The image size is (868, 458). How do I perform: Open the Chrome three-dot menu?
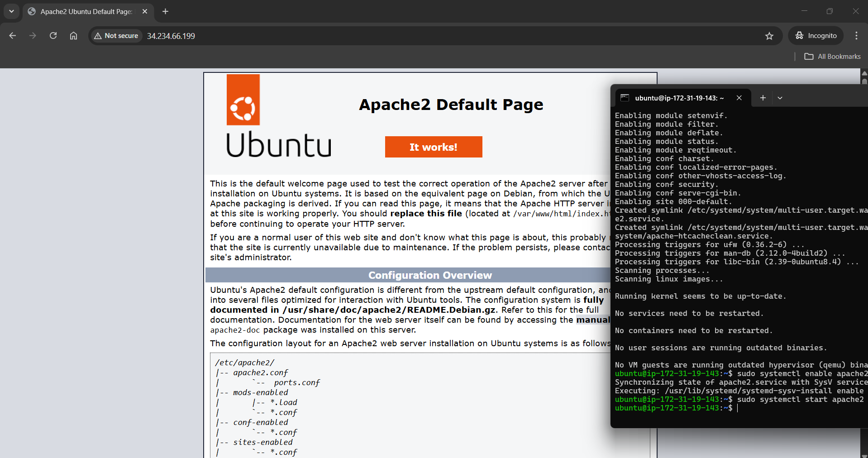click(856, 36)
